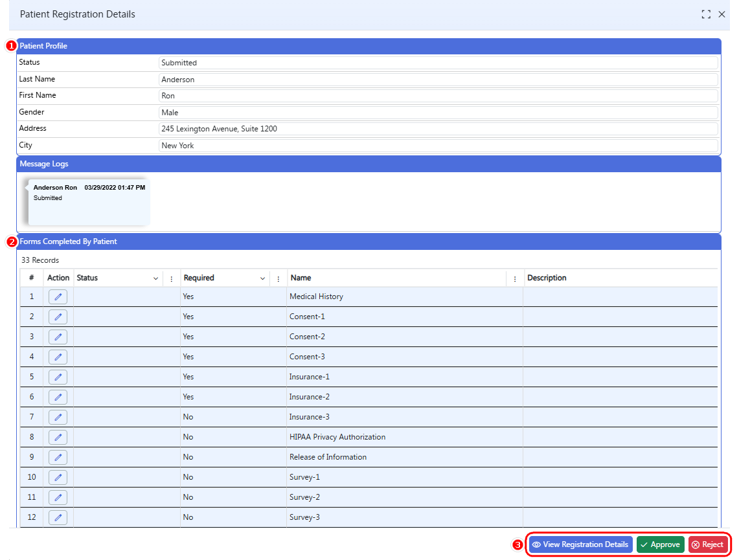Click the First Name field Ron

point(438,96)
